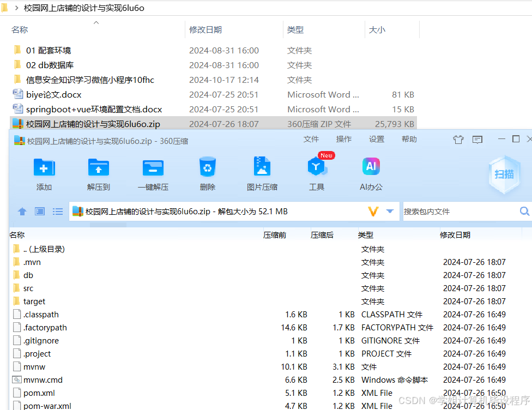Click the magnifier search icon
Image resolution: width=532 pixels, height=410 pixels.
524,211
